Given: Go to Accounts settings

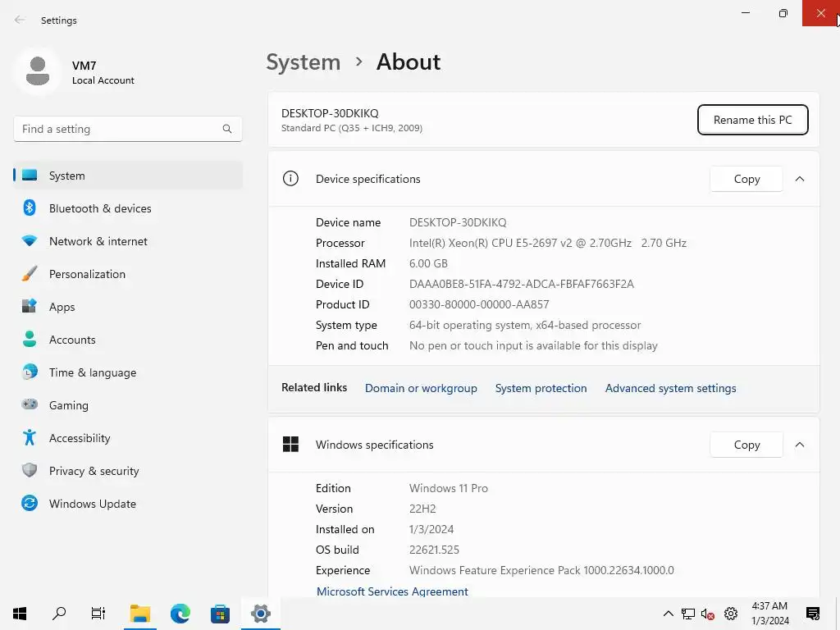Looking at the screenshot, I should 127,340.
